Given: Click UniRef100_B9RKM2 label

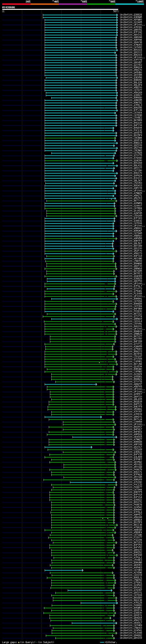Looking at the screenshot, I should 131,80.
